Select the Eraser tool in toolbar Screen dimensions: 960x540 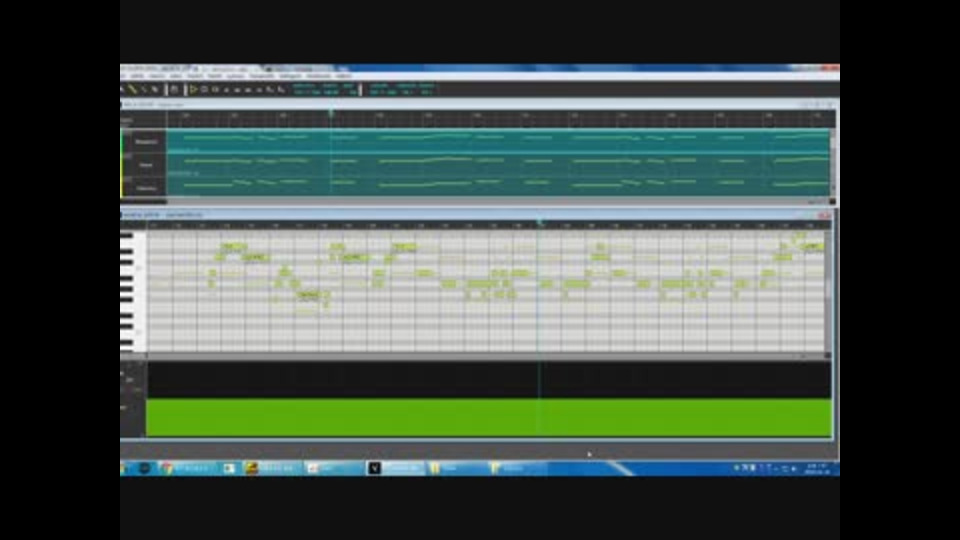tap(155, 89)
